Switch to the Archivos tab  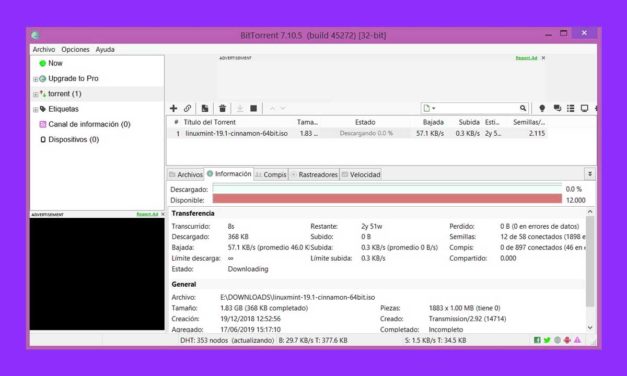point(186,174)
